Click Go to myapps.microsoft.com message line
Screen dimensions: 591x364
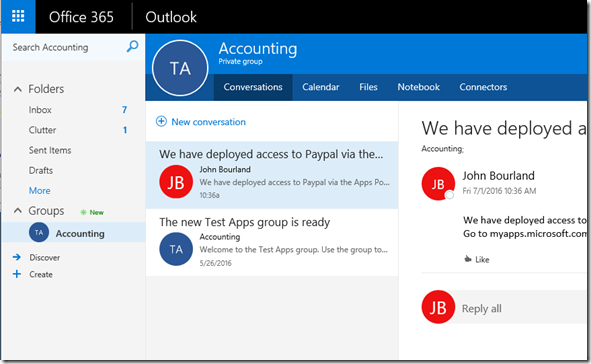click(x=525, y=234)
